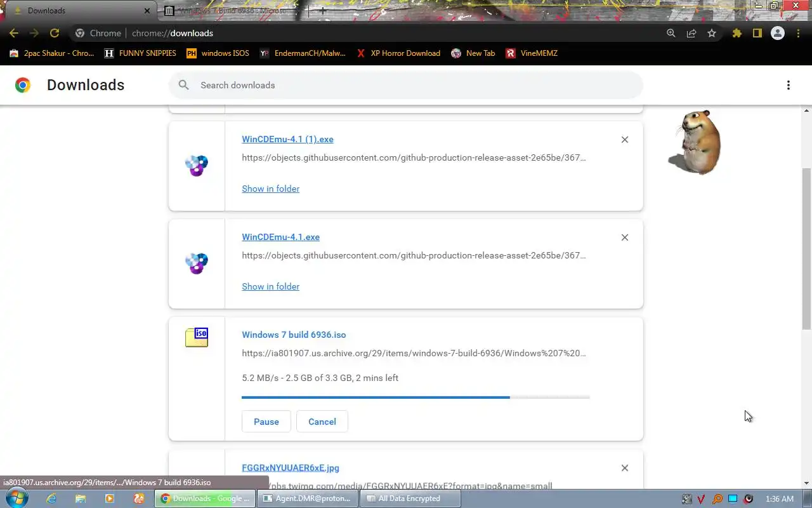
Task: Click the orange magnifier tray icon
Action: pos(717,499)
